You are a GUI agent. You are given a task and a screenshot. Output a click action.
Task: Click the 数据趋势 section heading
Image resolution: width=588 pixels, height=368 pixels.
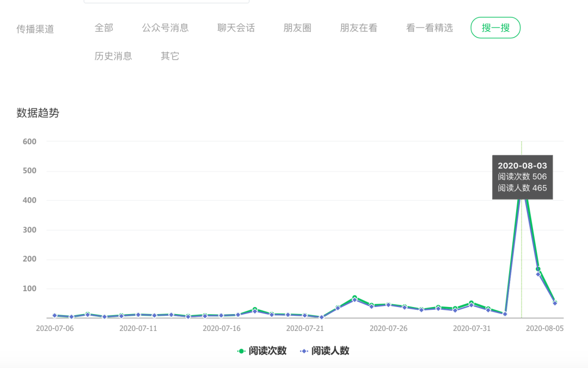[x=38, y=113]
